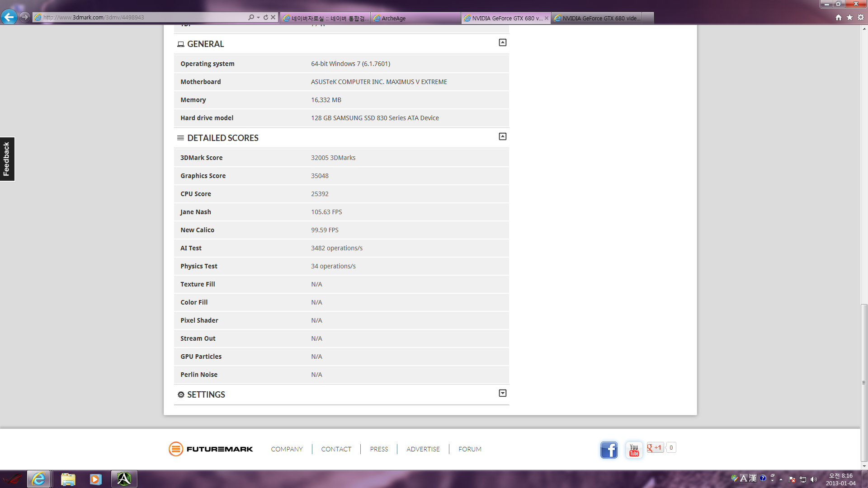The image size is (868, 488).
Task: Open the YouTube icon in footer
Action: coord(634,450)
